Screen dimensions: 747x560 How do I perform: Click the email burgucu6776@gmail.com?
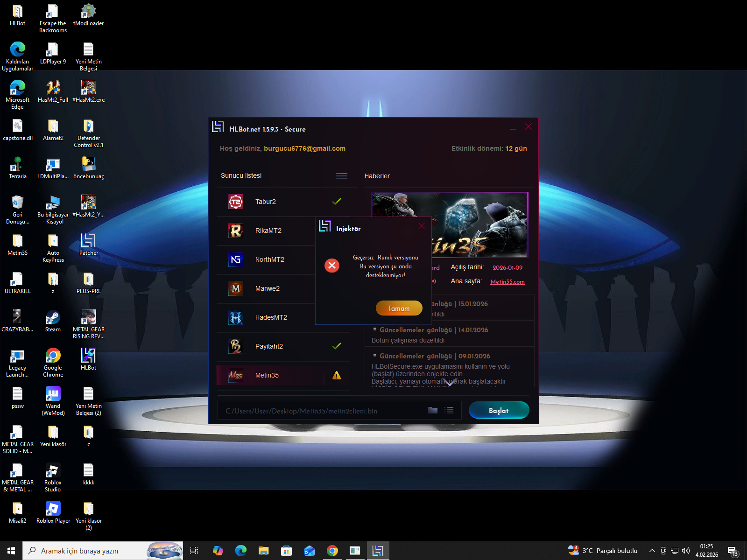(x=304, y=148)
